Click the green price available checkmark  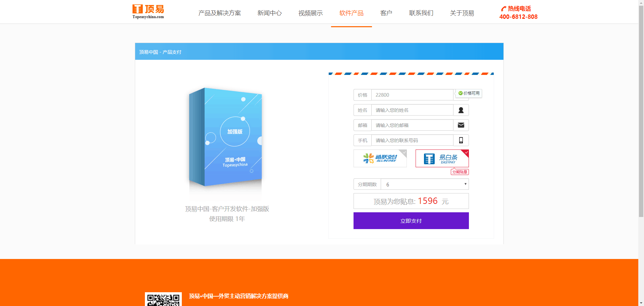461,93
